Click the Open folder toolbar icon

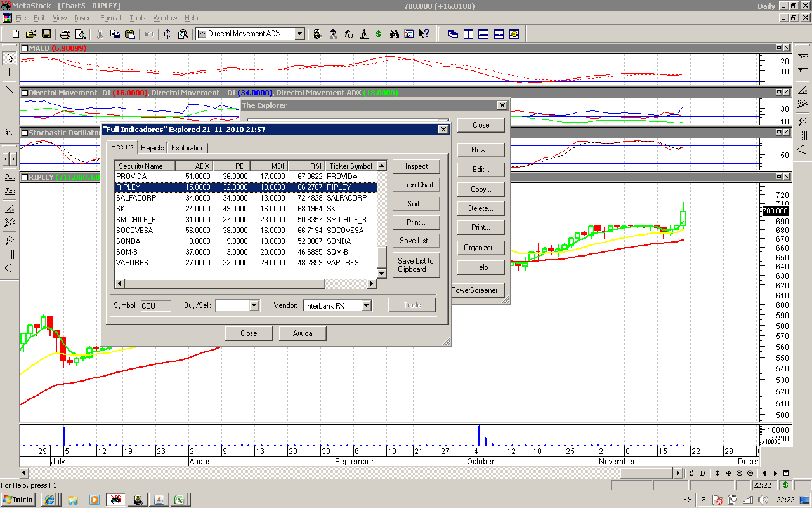click(x=30, y=34)
